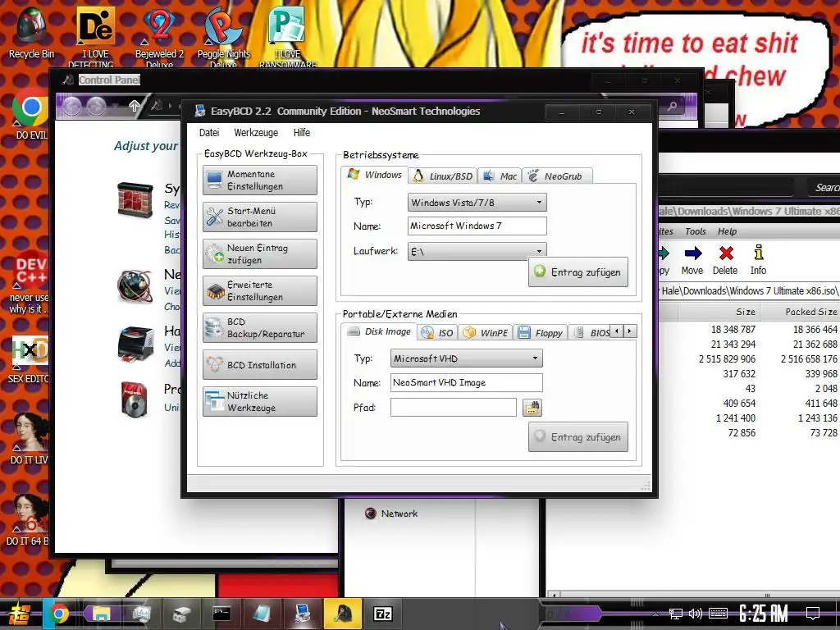Click the 7z icon on taskbar
The height and width of the screenshot is (630, 840).
tap(382, 614)
